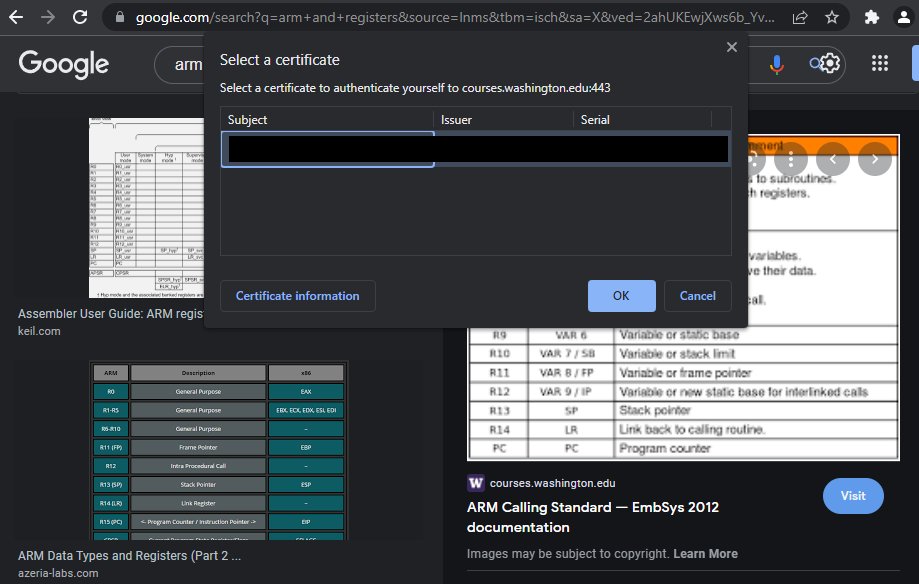Start voice search with the microphone icon
Viewport: 919px width, 584px height.
pos(777,64)
